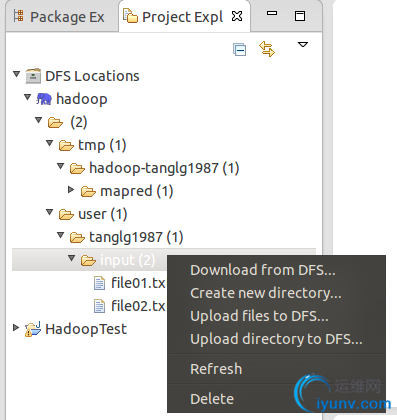The width and height of the screenshot is (397, 420).
Task: Collapse the hadoop-tanglg1987 (1) folder
Action: [x=61, y=166]
